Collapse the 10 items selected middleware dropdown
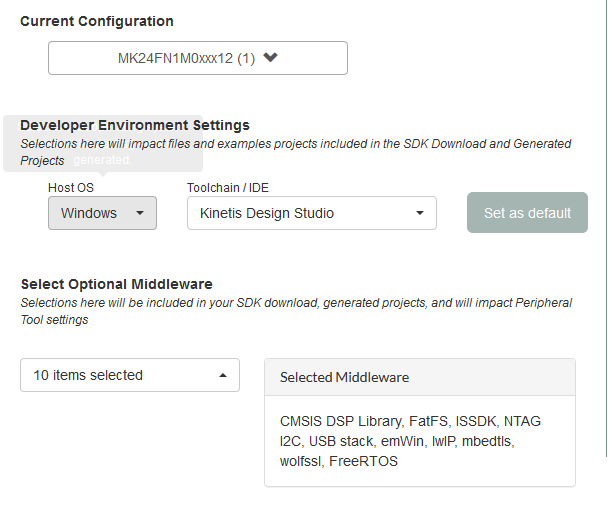This screenshot has width=612, height=515. 130,375
